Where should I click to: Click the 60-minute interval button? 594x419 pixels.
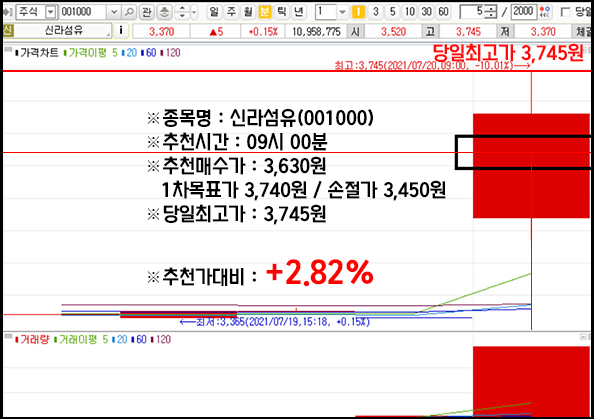click(444, 12)
